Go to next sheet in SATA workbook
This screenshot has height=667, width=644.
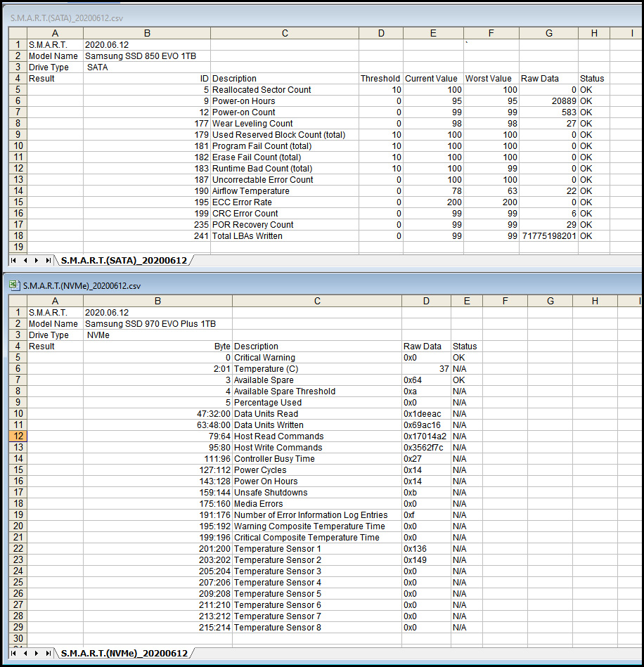click(x=37, y=261)
